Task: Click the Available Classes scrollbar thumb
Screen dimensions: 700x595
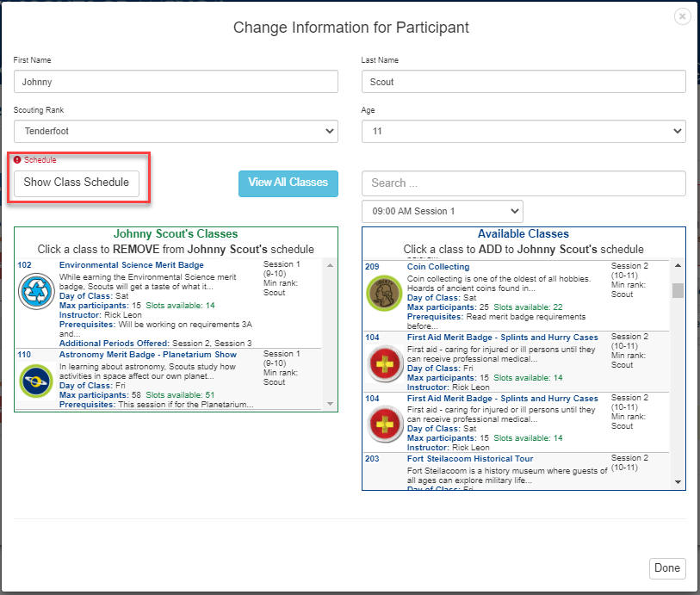Action: (678, 290)
